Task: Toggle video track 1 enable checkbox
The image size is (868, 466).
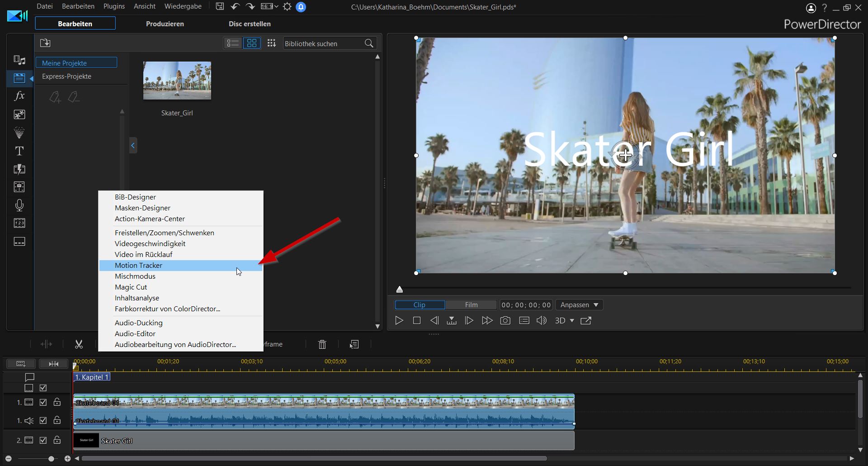Action: 43,402
